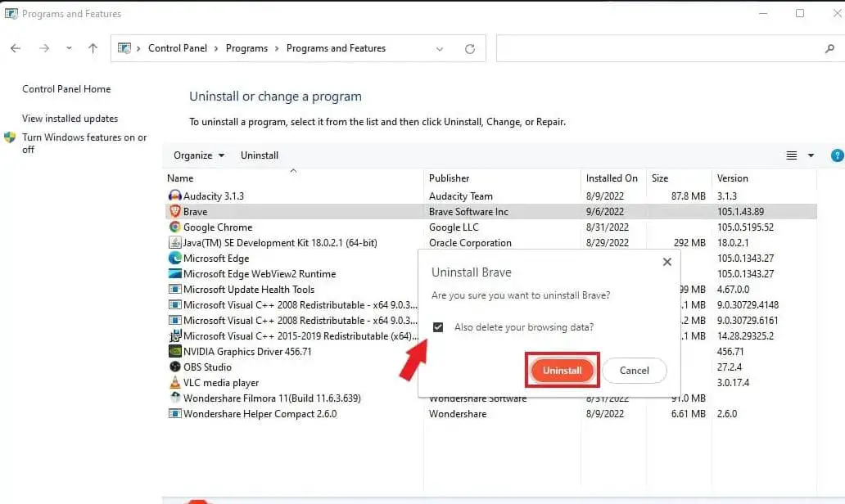Image resolution: width=845 pixels, height=504 pixels.
Task: Expand the address bar history dropdown
Action: [440, 49]
